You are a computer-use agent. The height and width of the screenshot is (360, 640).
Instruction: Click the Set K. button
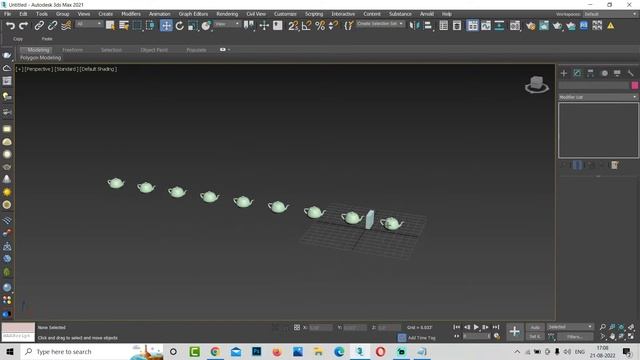tap(534, 337)
